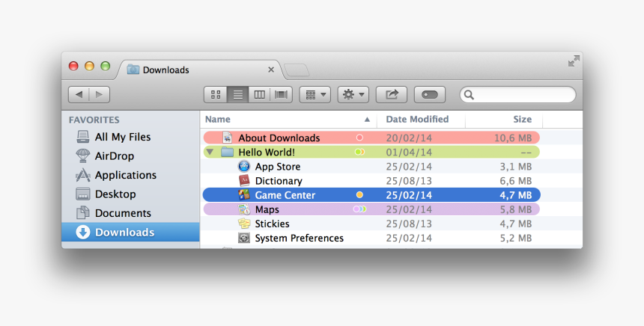644x326 pixels.
Task: Sort the list by the Size column
Action: click(522, 120)
